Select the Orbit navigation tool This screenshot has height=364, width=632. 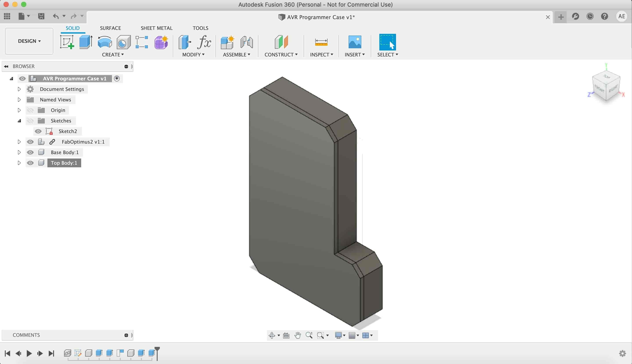click(x=272, y=335)
